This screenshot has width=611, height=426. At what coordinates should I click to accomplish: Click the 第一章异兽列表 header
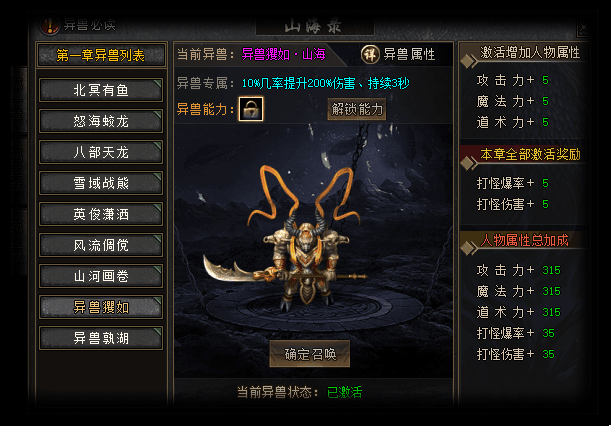click(x=101, y=55)
